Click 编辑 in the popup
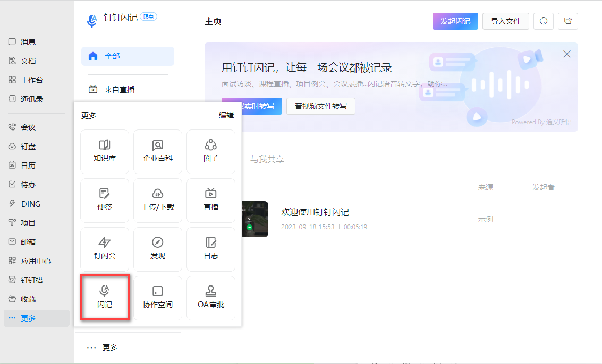Image resolution: width=602 pixels, height=364 pixels. tap(226, 115)
